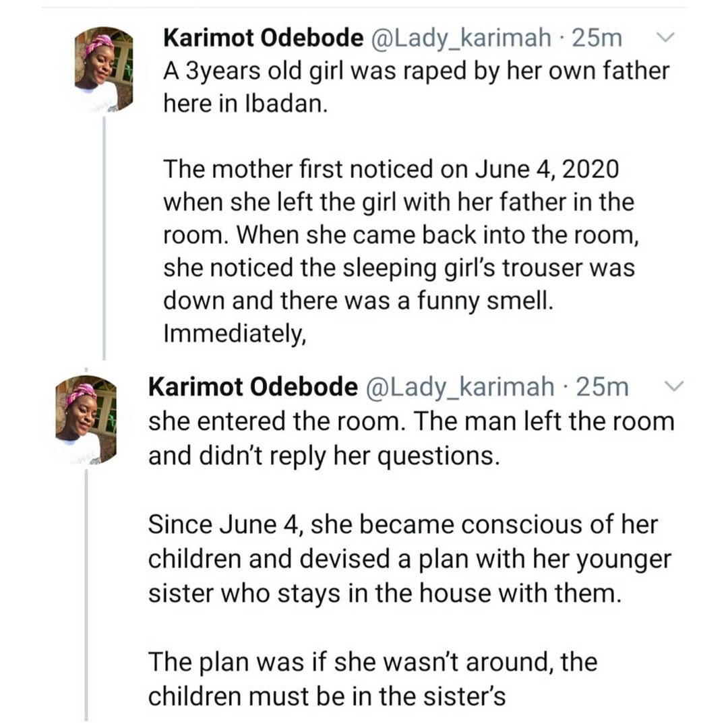Expand the second tweet's chevron options menu
728x728 pixels.
674,386
